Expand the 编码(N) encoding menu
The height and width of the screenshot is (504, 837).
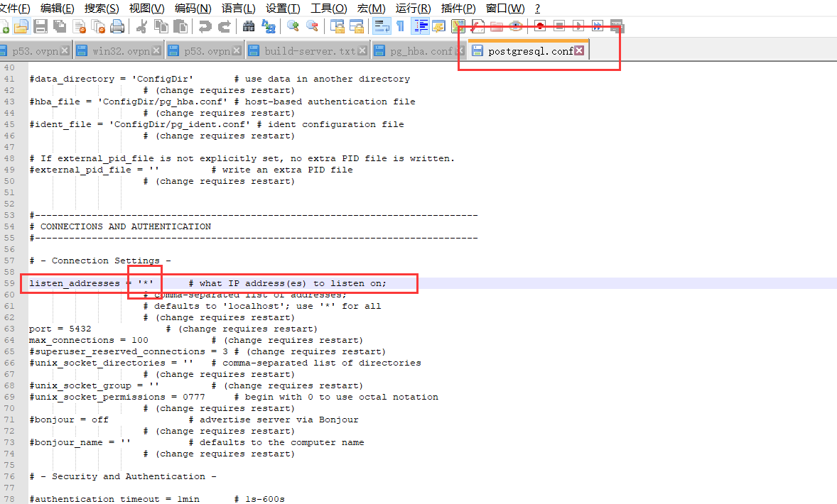point(193,9)
